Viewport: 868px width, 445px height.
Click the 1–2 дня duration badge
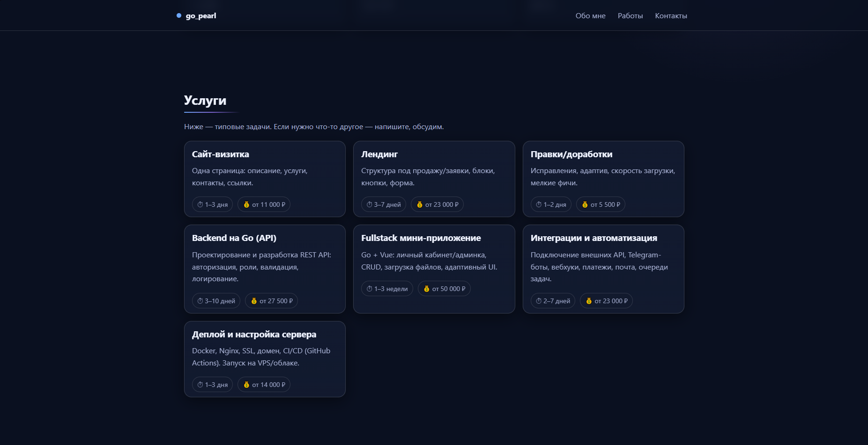click(x=551, y=204)
